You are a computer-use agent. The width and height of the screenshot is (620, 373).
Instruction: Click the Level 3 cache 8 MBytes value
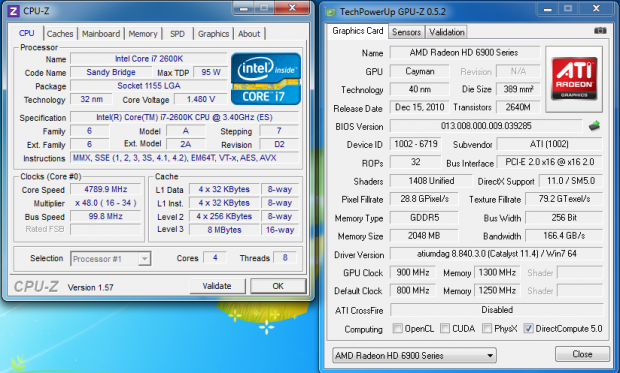point(224,230)
